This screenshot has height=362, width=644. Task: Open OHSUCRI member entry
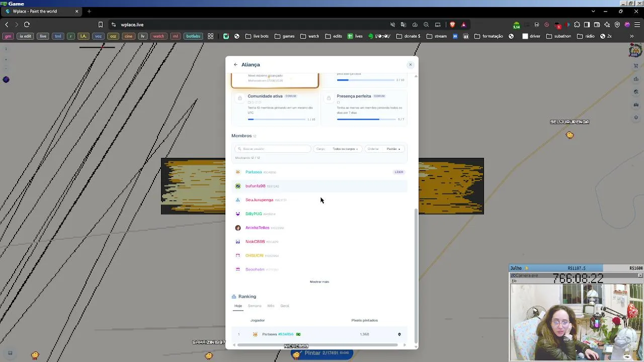tap(319, 255)
